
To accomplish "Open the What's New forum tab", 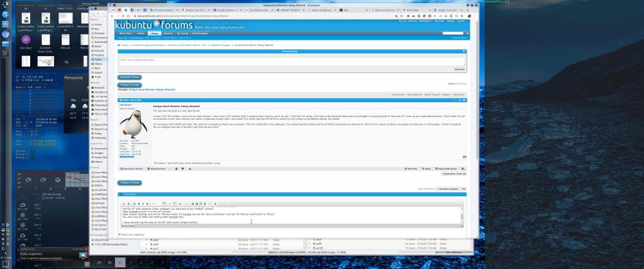I will (126, 33).
